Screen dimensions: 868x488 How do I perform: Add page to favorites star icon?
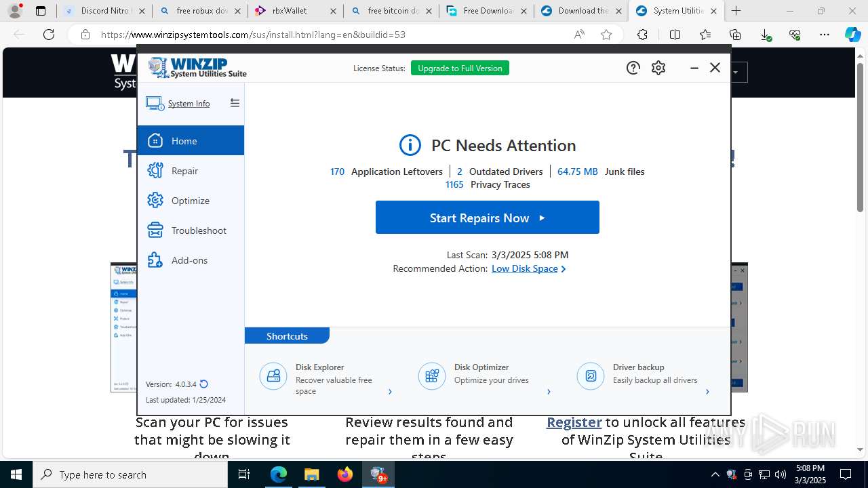[606, 35]
